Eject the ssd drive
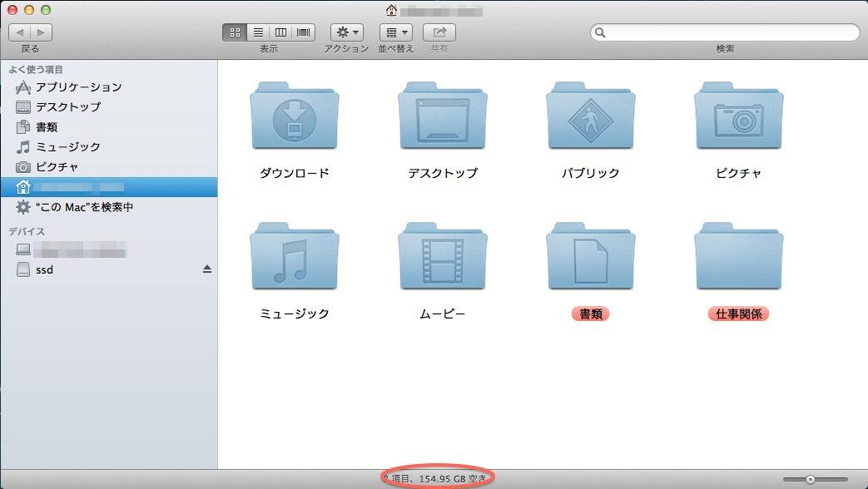The image size is (868, 489). click(x=207, y=269)
